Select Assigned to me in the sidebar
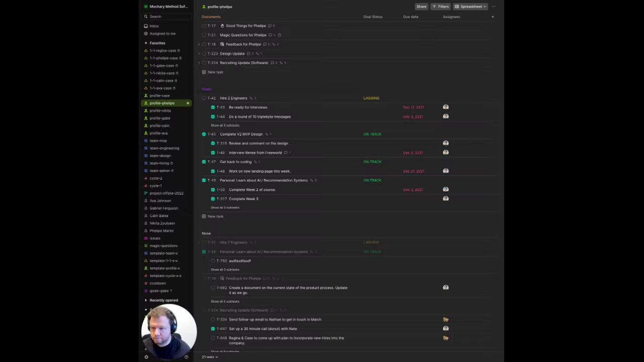The height and width of the screenshot is (362, 644). 162,34
